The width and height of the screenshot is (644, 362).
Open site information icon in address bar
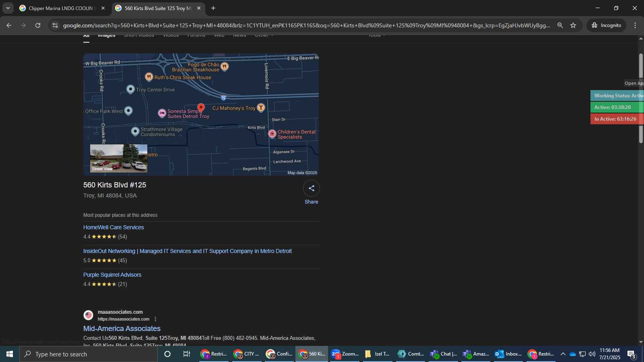click(55, 25)
